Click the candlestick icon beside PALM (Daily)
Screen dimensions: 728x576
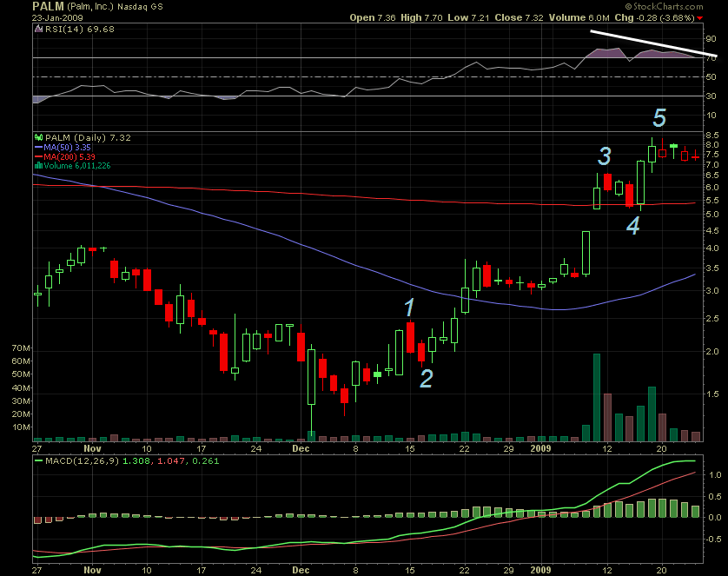pyautogui.click(x=39, y=138)
